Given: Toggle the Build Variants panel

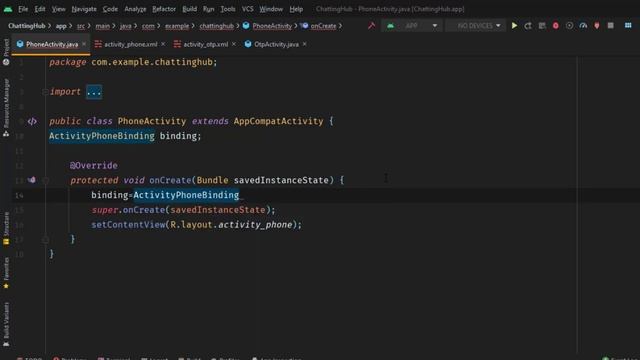Looking at the screenshot, I should (6, 324).
